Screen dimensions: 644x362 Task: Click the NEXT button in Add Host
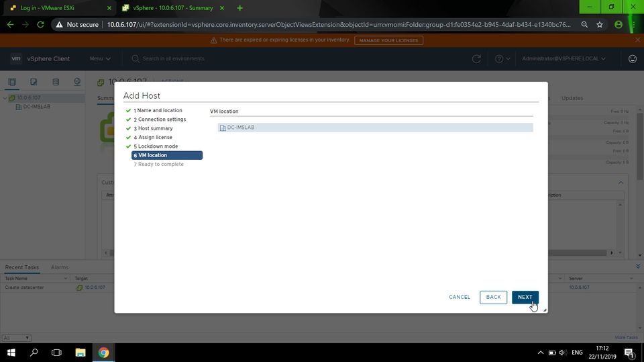pyautogui.click(x=525, y=297)
